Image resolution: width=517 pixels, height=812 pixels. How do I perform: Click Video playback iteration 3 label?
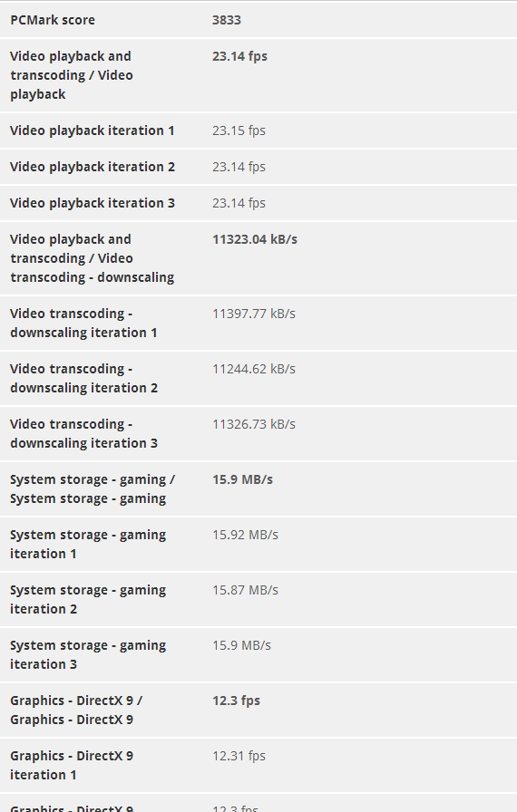[93, 203]
